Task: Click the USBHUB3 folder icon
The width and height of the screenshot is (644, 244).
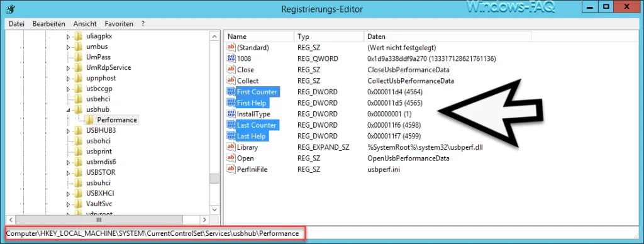Action: 79,131
